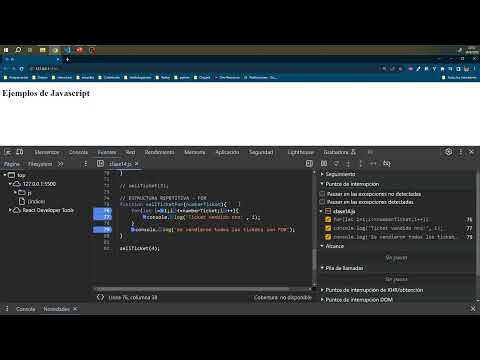
Task: Click the Chrome icon in taskbar
Action: [55, 50]
